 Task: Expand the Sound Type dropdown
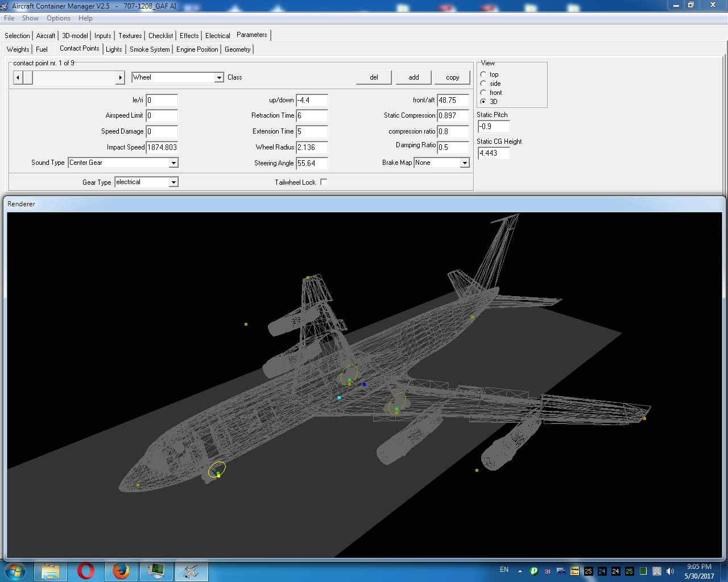tap(173, 163)
